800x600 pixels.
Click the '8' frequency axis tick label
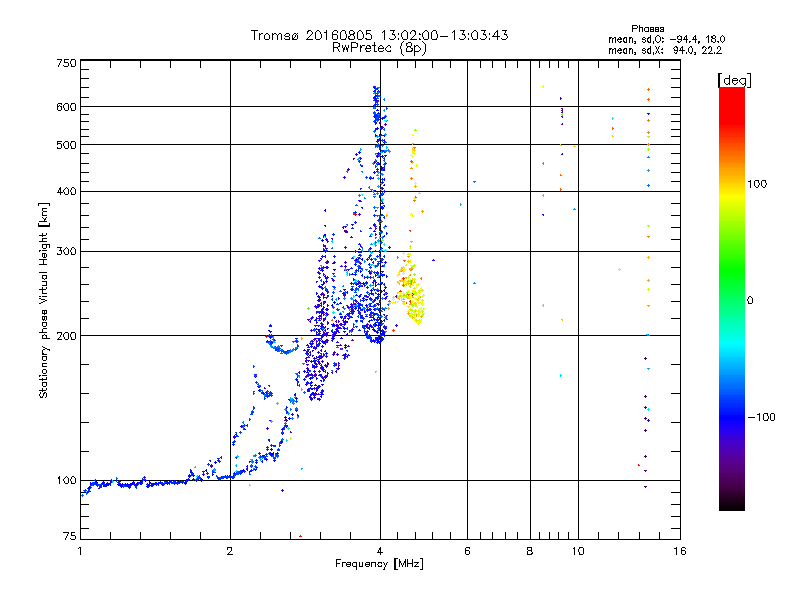coord(530,551)
